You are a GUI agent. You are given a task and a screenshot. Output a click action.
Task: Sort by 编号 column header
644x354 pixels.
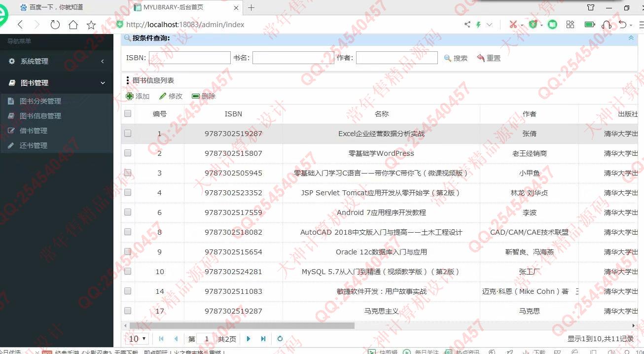[160, 114]
